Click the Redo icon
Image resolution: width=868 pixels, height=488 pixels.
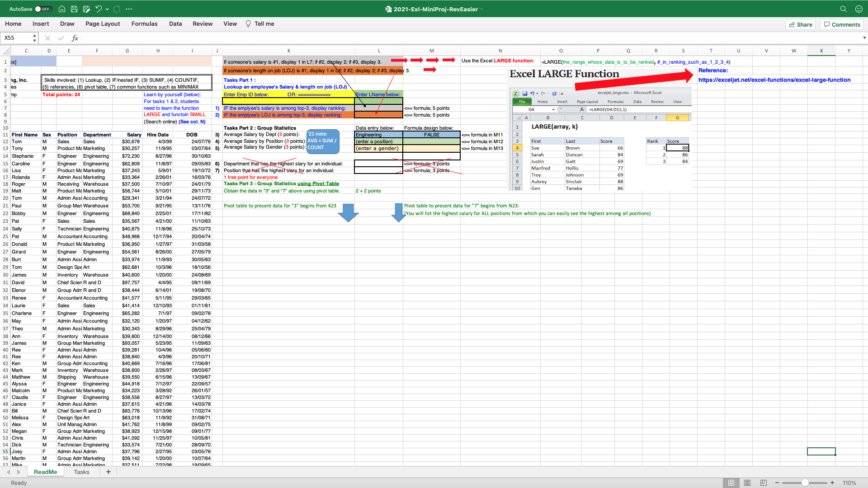[x=117, y=9]
